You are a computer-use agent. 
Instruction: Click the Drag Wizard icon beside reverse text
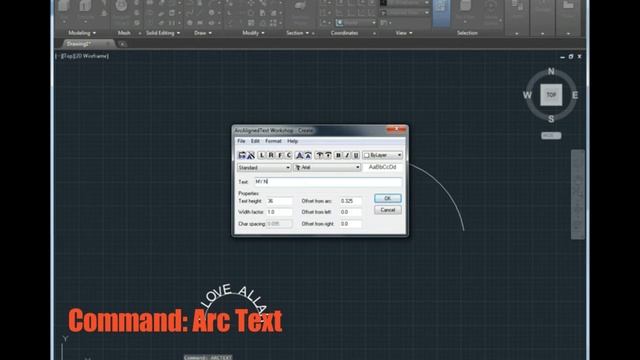[x=251, y=155]
